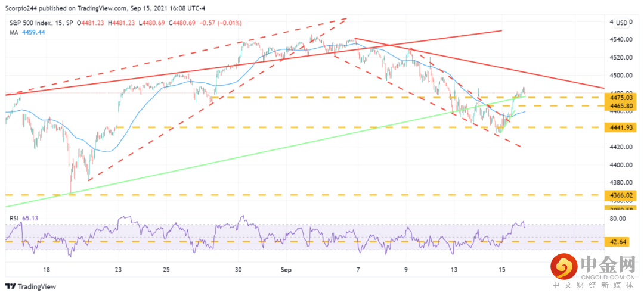Click the 13 date marker on time axis
Image resolution: width=644 pixels, height=296 pixels.
click(453, 269)
